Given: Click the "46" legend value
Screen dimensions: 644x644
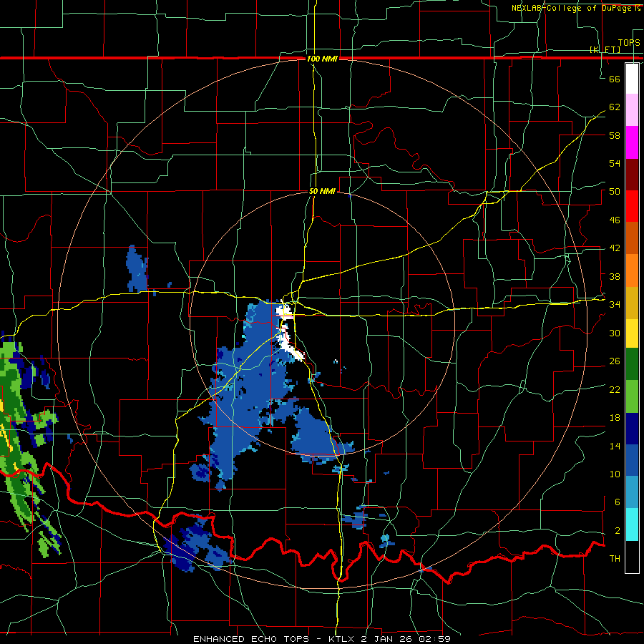Looking at the screenshot, I should click(x=615, y=220).
